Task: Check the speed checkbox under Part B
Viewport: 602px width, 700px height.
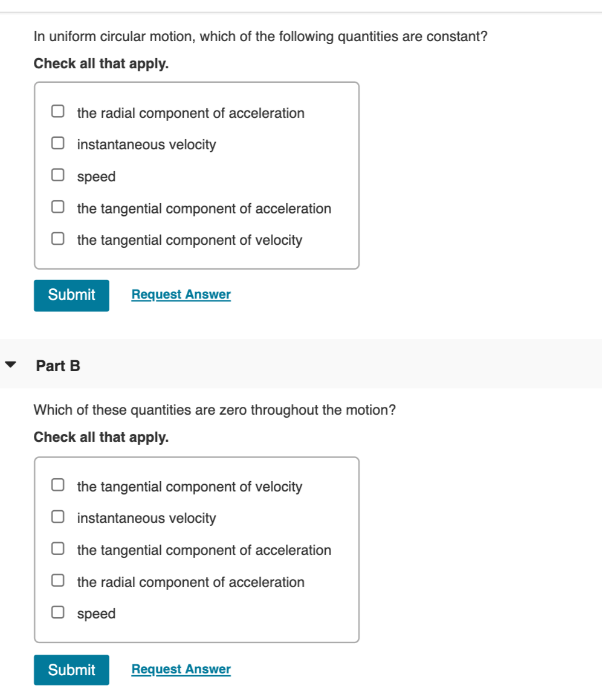Action: tap(57, 613)
